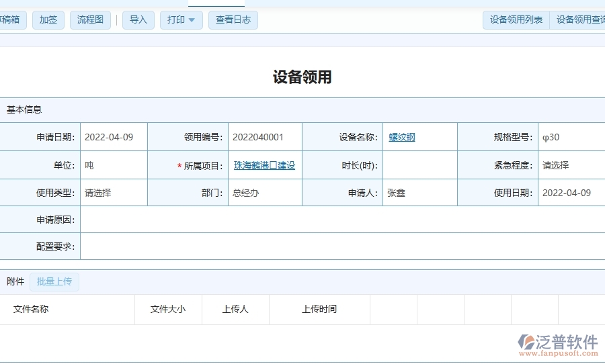Viewport: 605px width, 364px height.
Task: Expand the 紧急程度 dropdown
Action: [x=571, y=165]
